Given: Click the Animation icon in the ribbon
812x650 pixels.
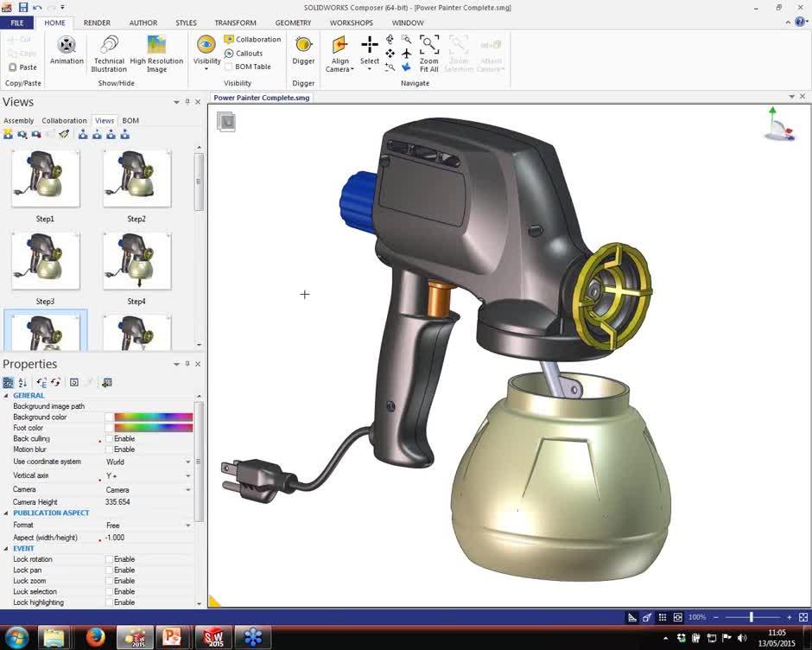Looking at the screenshot, I should [67, 46].
